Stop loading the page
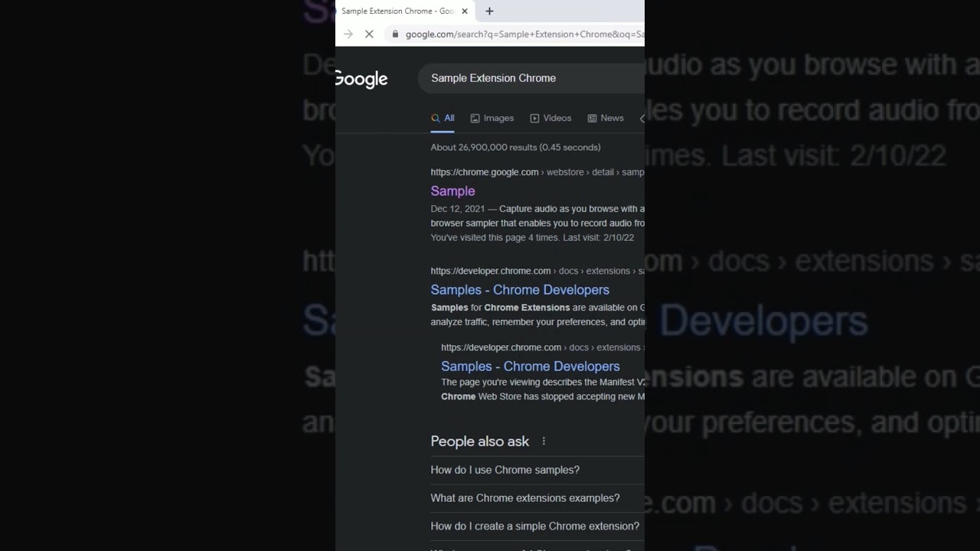Screen dimensions: 980x551 (369, 34)
